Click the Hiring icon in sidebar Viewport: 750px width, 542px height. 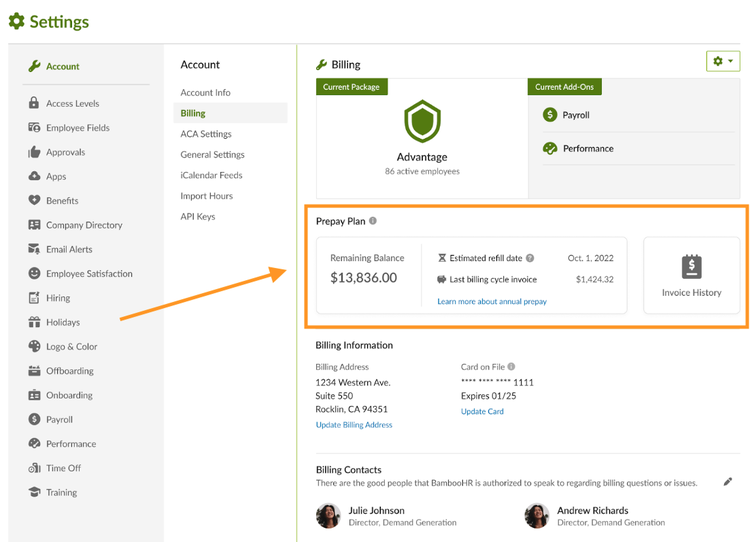[34, 298]
